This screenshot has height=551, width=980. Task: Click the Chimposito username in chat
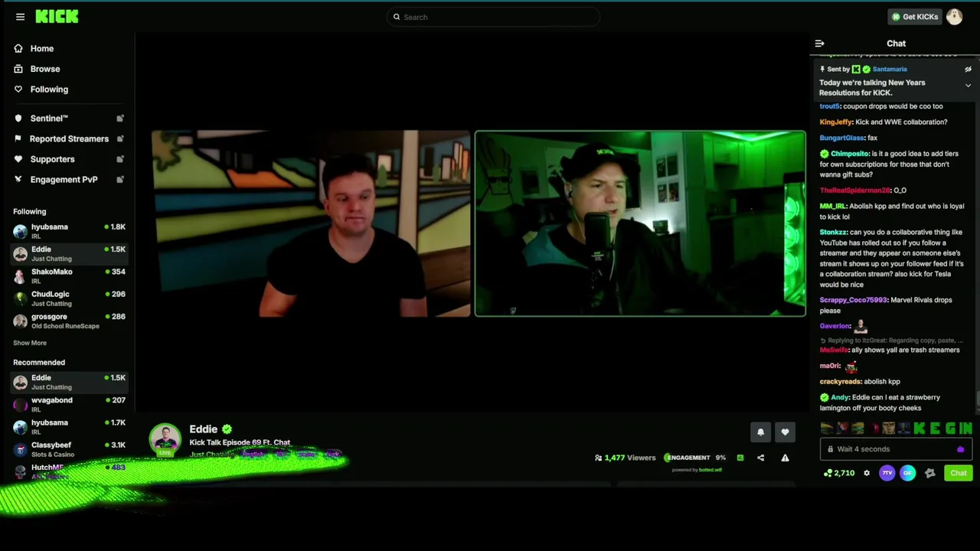click(850, 154)
